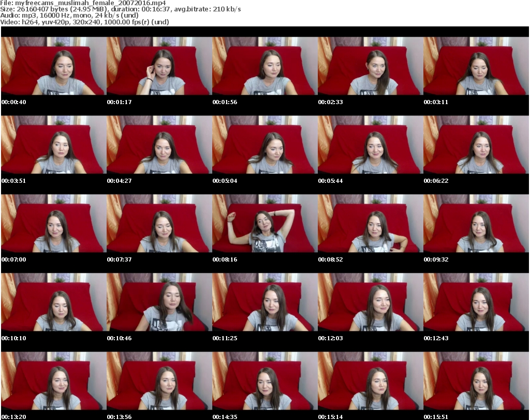
Task: Select the thumbnail frame at 00:14:35
Action: tap(264, 381)
